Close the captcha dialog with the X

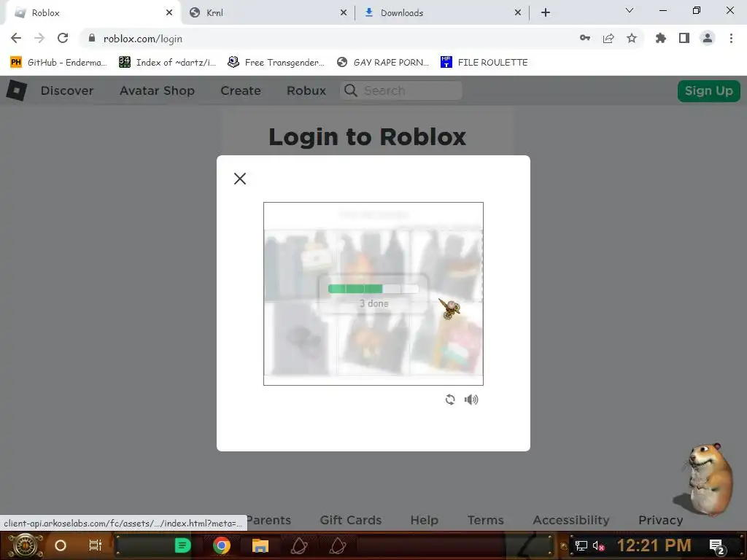point(239,179)
